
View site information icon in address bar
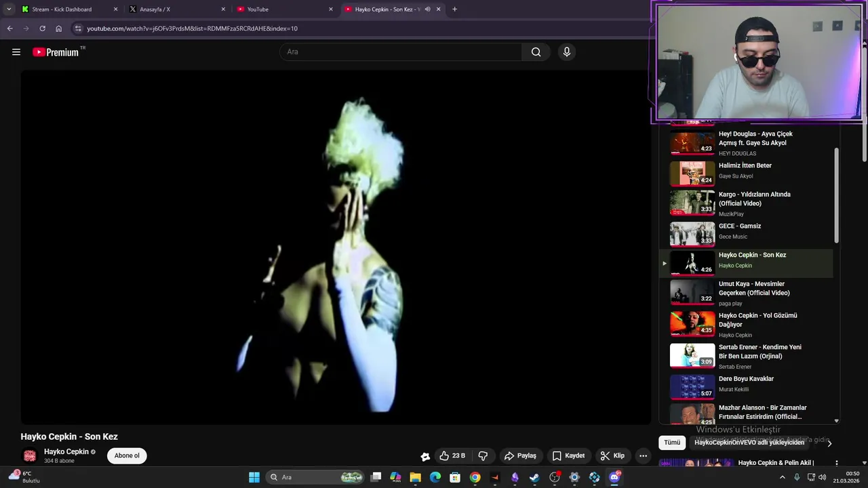pos(78,28)
